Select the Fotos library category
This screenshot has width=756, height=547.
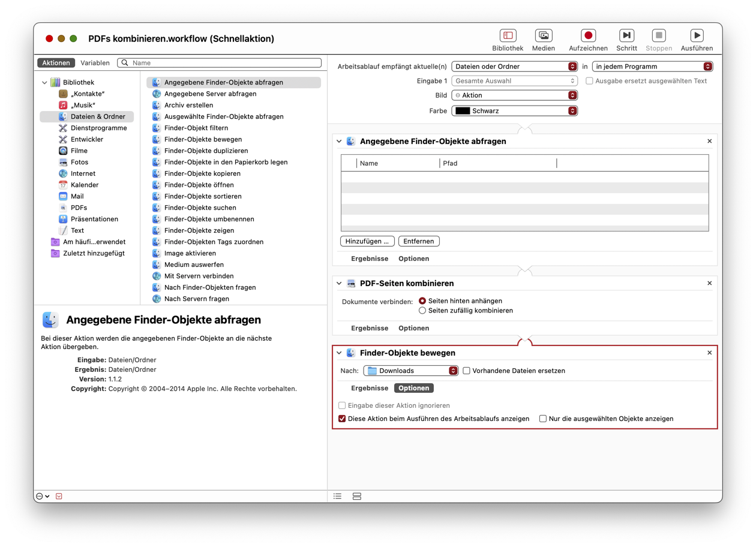tap(79, 162)
